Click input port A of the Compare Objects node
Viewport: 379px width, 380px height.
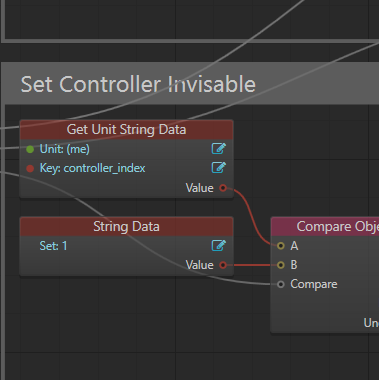pyautogui.click(x=281, y=246)
